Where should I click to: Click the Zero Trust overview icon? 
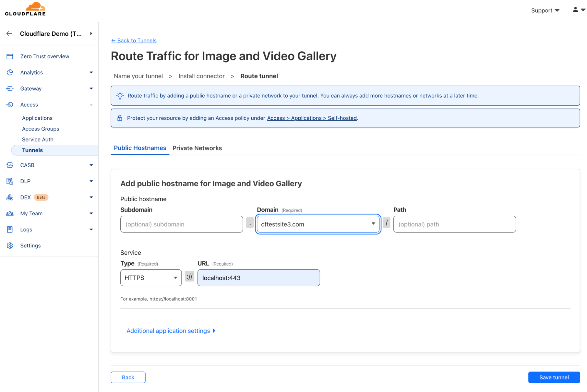pos(10,56)
